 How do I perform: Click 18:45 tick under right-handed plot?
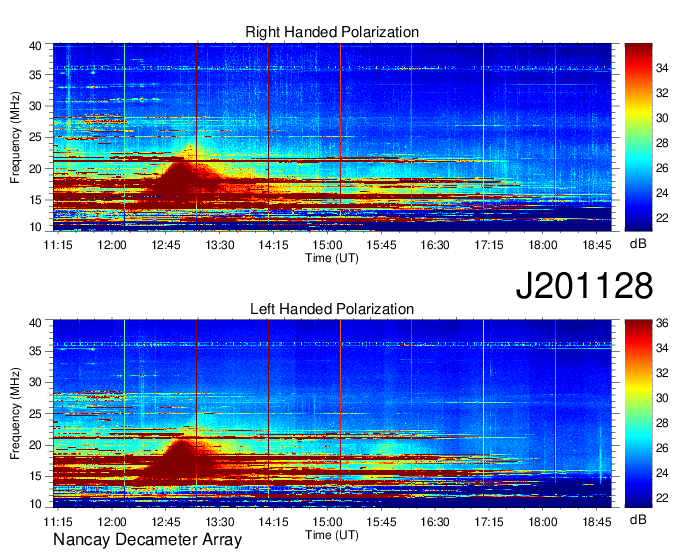pyautogui.click(x=597, y=245)
